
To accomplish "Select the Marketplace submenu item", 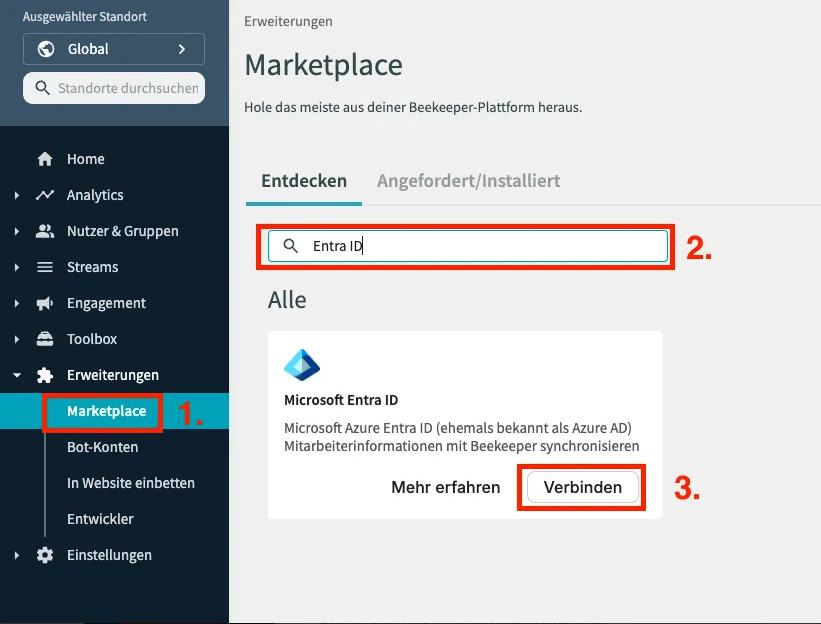I will 107,411.
